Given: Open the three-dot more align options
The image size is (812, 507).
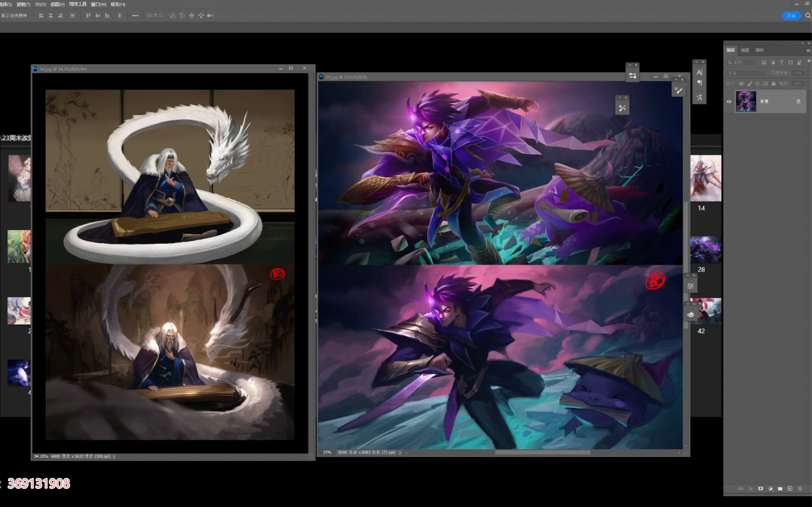Looking at the screenshot, I should (135, 16).
